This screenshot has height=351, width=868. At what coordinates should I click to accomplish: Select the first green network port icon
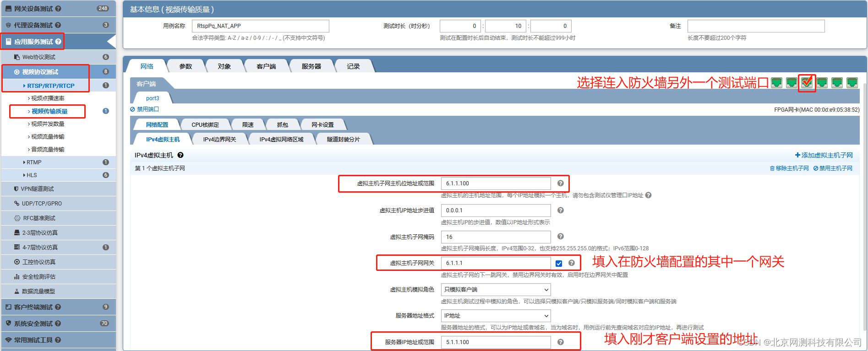(x=776, y=83)
